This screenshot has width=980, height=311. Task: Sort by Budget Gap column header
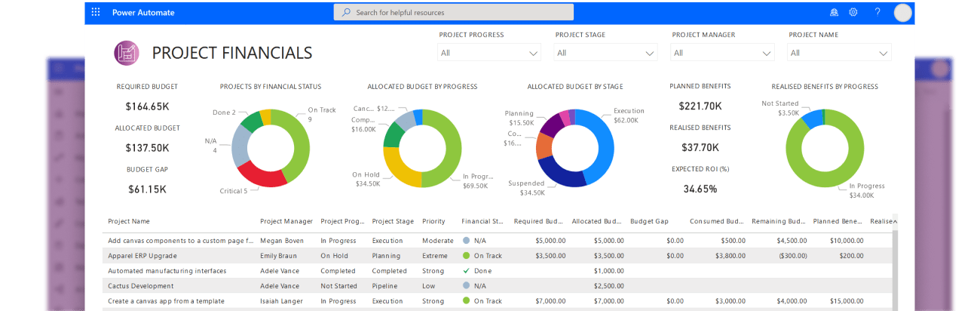pyautogui.click(x=649, y=221)
